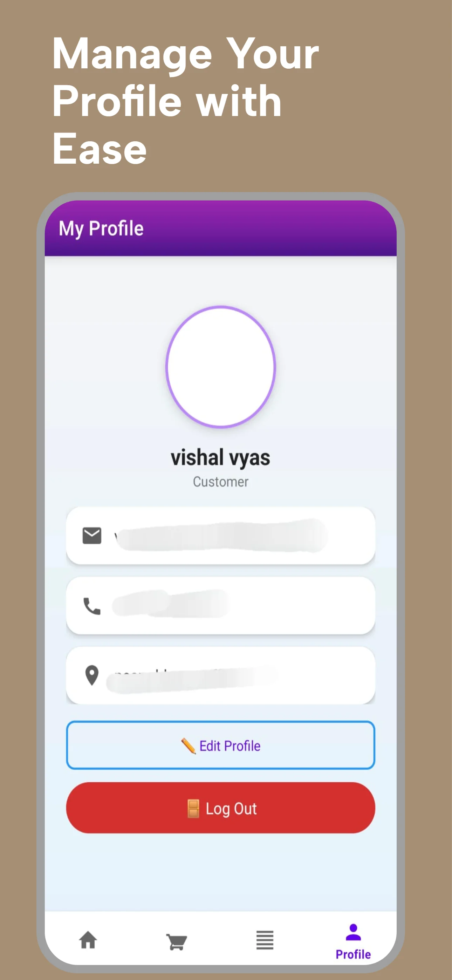The width and height of the screenshot is (452, 980).
Task: Click the My Profile header title
Action: [x=101, y=229]
